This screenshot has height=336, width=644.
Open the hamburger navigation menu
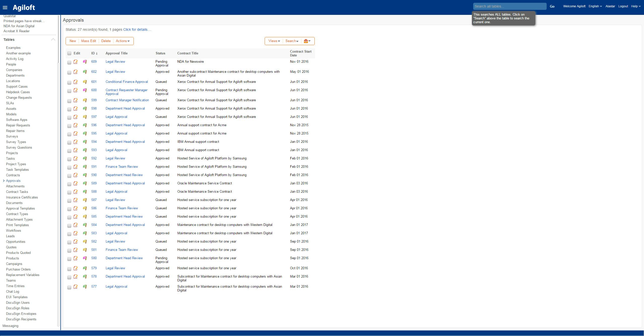tap(5, 7)
